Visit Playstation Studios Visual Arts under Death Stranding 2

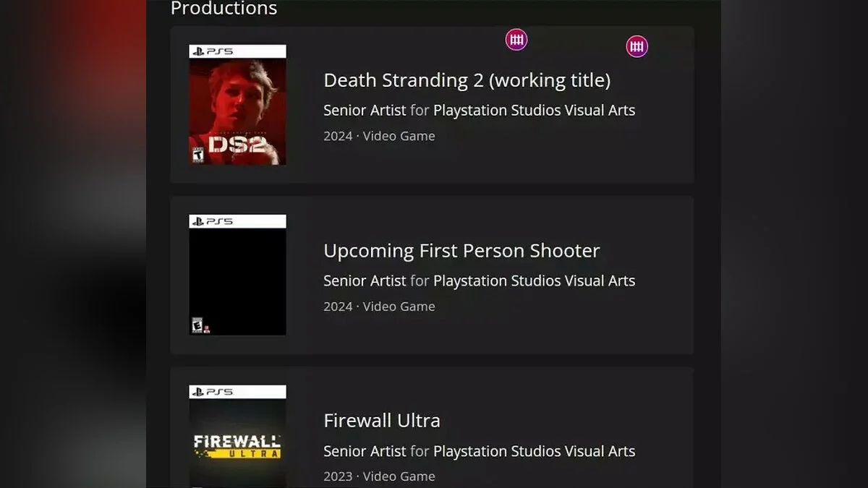pos(534,111)
